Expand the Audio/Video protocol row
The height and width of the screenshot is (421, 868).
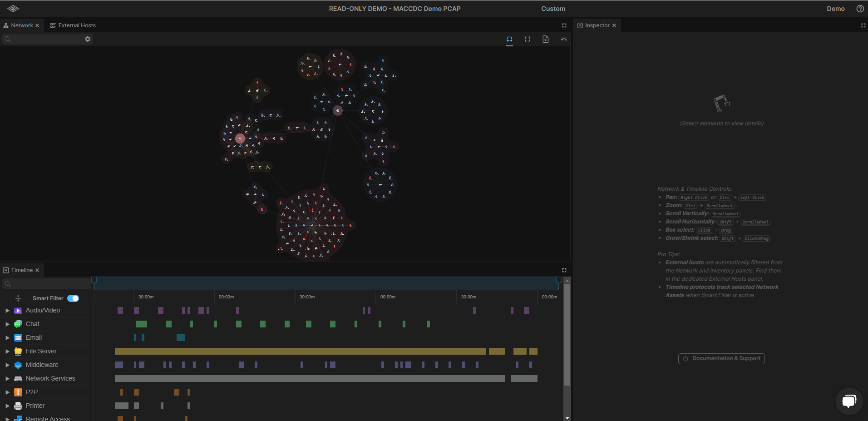coord(7,311)
